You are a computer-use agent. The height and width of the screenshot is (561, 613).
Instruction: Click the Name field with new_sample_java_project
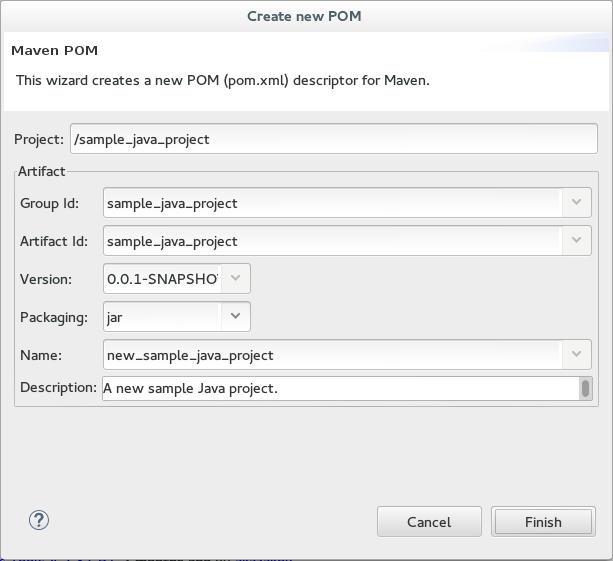pyautogui.click(x=333, y=354)
